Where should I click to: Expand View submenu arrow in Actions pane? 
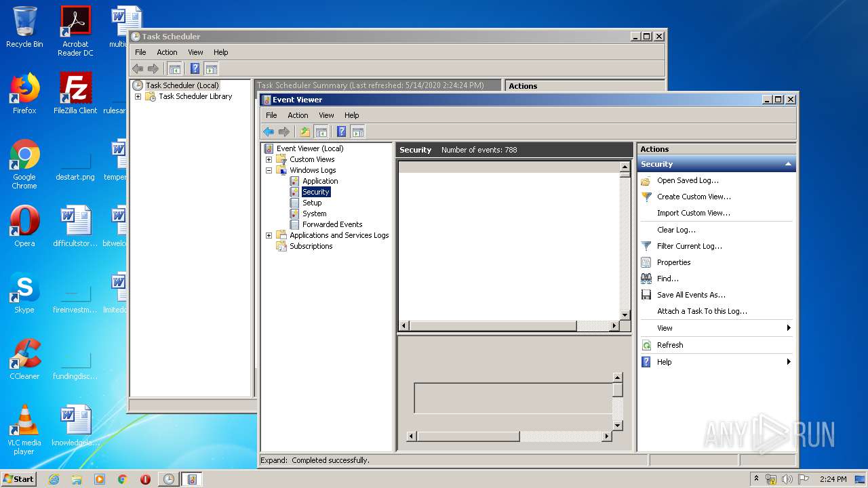coord(789,328)
